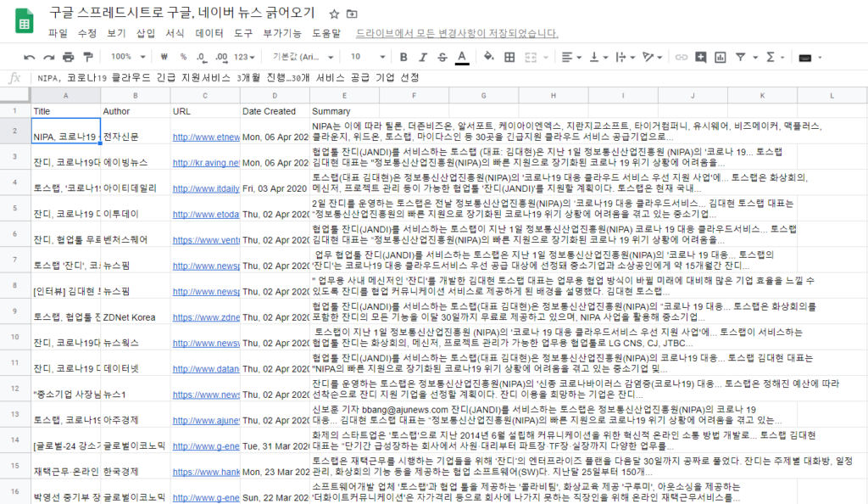Open the font size 10 dropdown
The image size is (868, 504).
(368, 57)
